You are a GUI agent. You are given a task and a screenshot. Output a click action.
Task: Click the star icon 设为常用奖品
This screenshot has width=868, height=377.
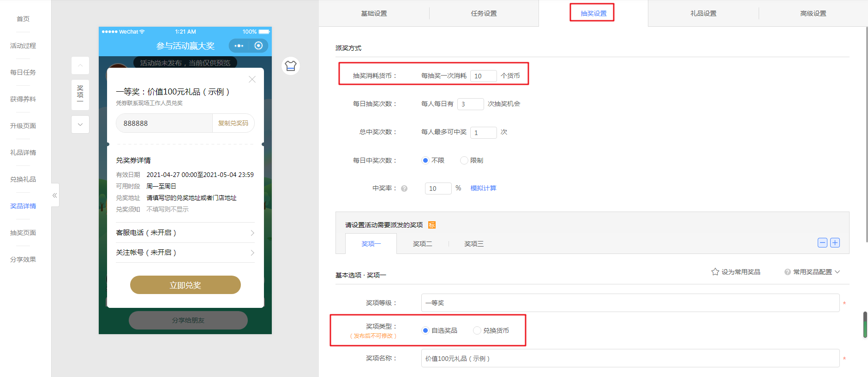(x=715, y=272)
